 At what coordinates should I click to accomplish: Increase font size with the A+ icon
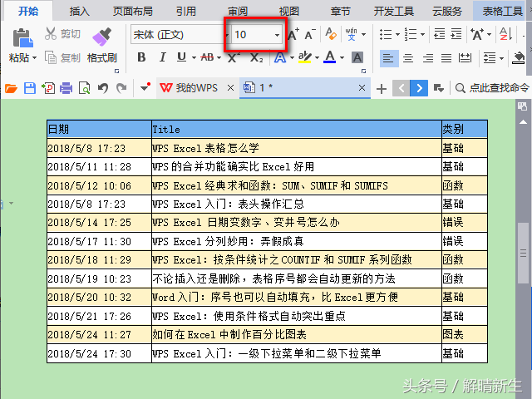pyautogui.click(x=293, y=34)
